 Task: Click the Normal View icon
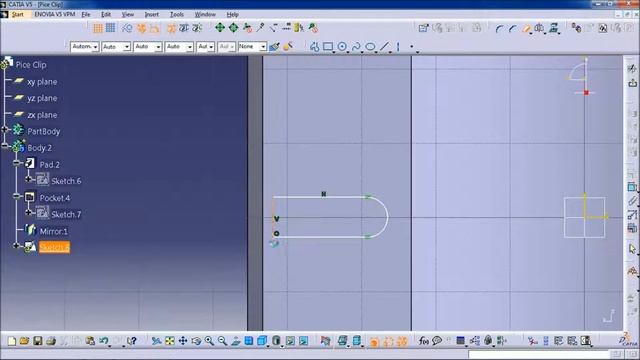coord(236,341)
